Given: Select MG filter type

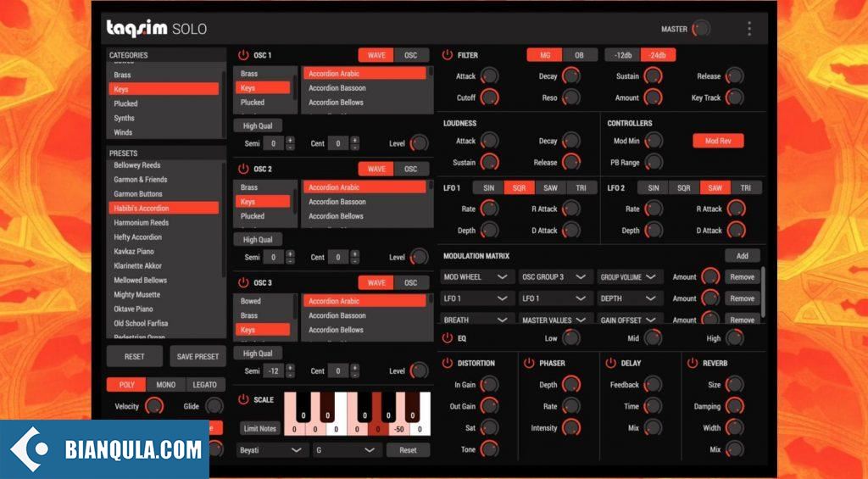Looking at the screenshot, I should (x=545, y=55).
